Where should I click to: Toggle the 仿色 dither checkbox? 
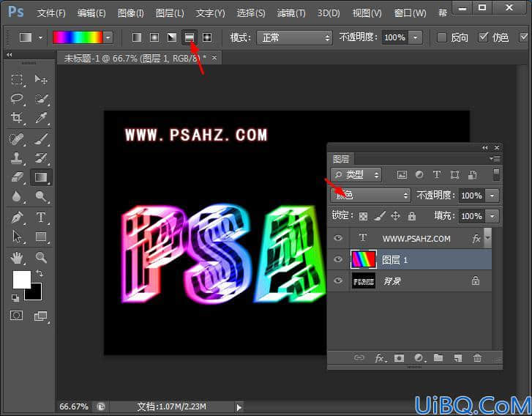coord(483,37)
